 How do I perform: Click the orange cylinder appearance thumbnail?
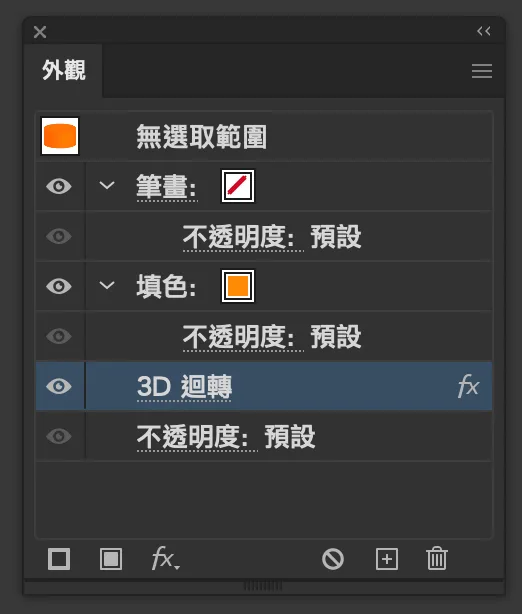(60, 136)
